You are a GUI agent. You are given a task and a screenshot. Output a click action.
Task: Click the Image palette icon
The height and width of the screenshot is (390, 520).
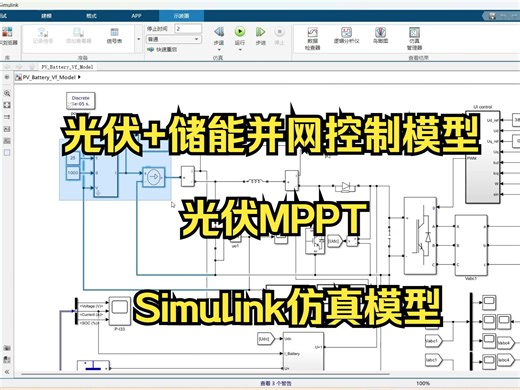pyautogui.click(x=7, y=129)
